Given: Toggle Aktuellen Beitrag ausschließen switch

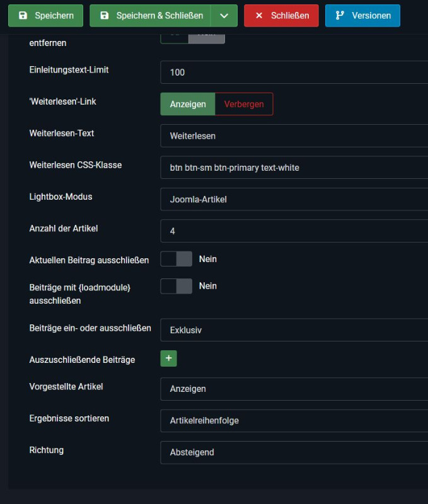Looking at the screenshot, I should pos(176,259).
